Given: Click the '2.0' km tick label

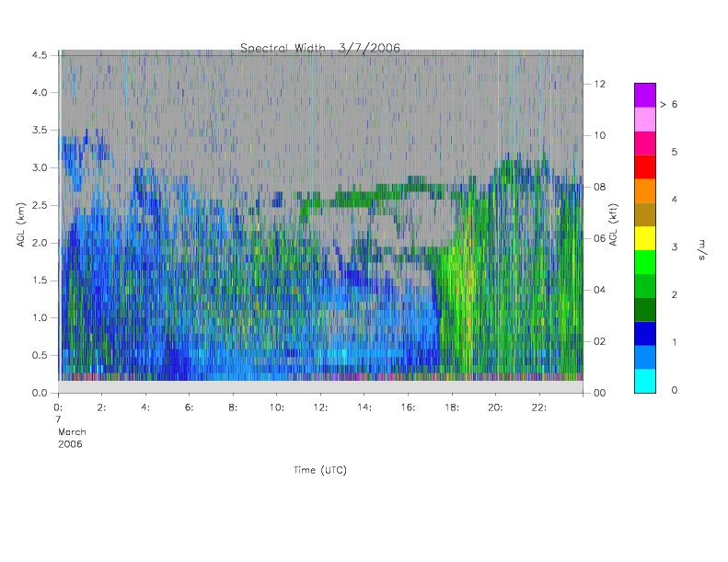Looking at the screenshot, I should point(40,243).
